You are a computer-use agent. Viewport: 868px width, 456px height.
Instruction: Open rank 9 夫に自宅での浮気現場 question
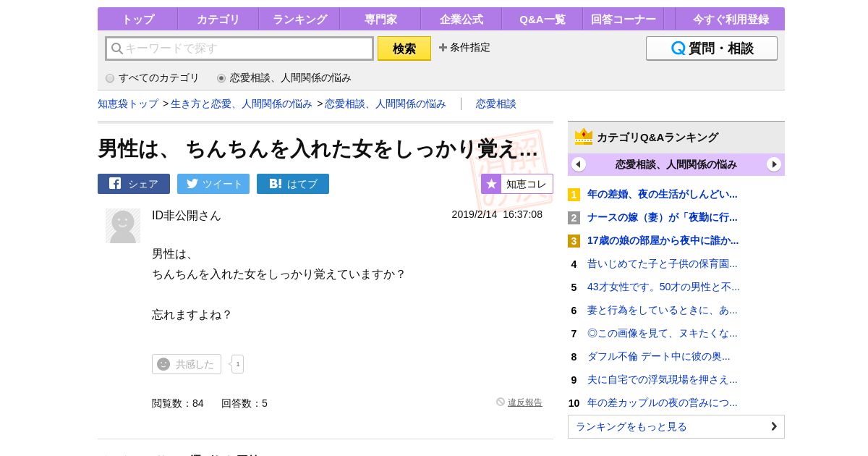click(x=663, y=379)
